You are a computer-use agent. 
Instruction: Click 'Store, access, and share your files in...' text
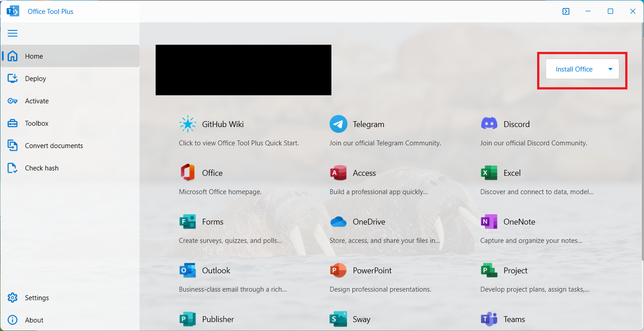(385, 241)
